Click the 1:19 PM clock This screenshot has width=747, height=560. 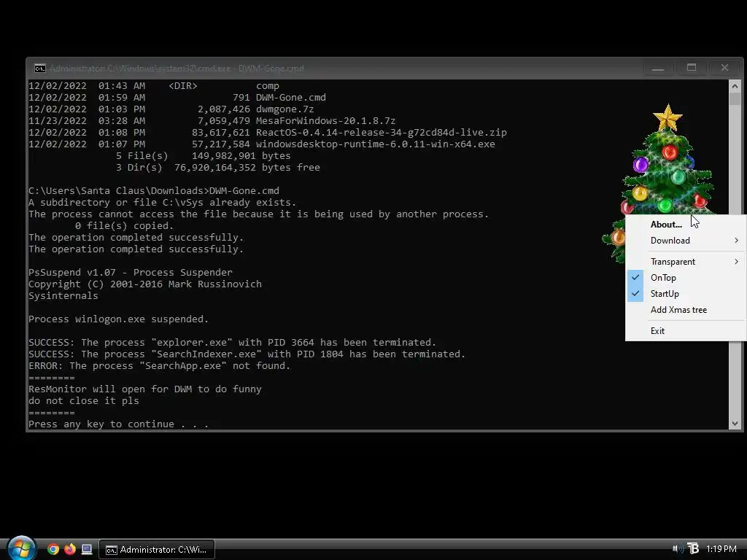coord(721,549)
